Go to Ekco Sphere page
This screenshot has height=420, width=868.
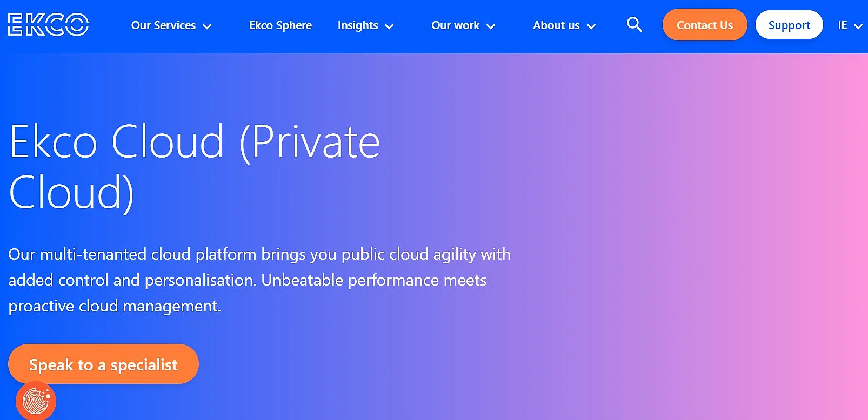pyautogui.click(x=281, y=25)
